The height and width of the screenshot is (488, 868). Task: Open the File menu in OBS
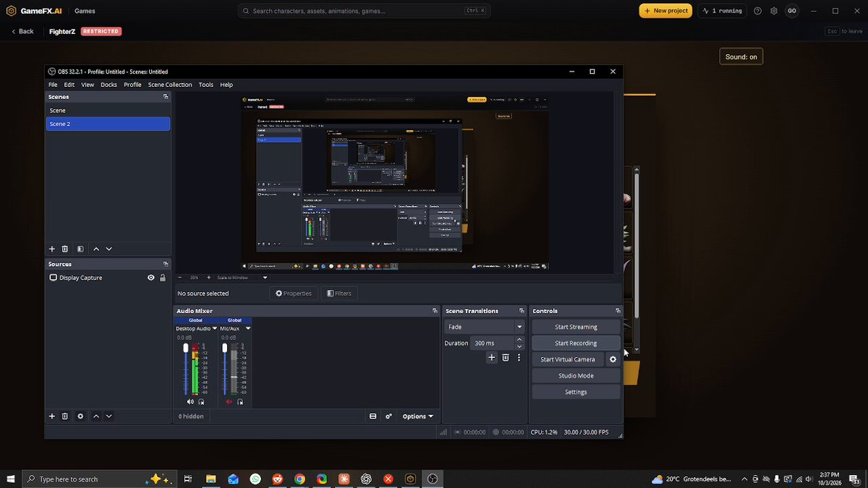pyautogui.click(x=53, y=85)
